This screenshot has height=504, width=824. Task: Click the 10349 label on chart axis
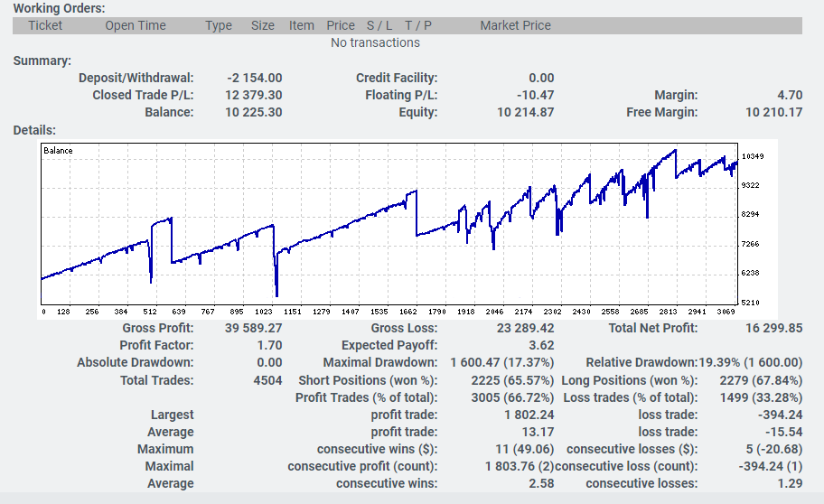tap(753, 157)
